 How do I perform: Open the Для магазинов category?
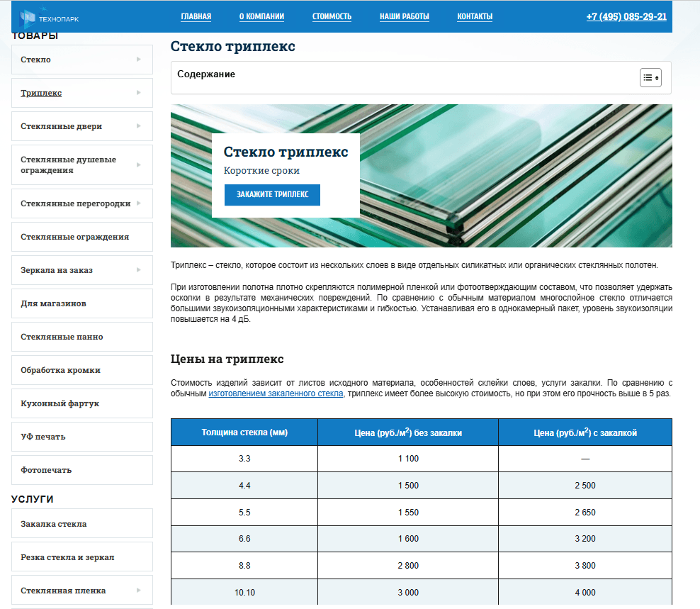(82, 303)
